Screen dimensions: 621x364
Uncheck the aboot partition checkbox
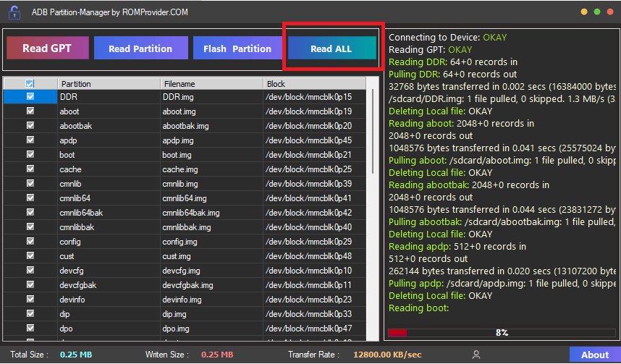click(30, 111)
